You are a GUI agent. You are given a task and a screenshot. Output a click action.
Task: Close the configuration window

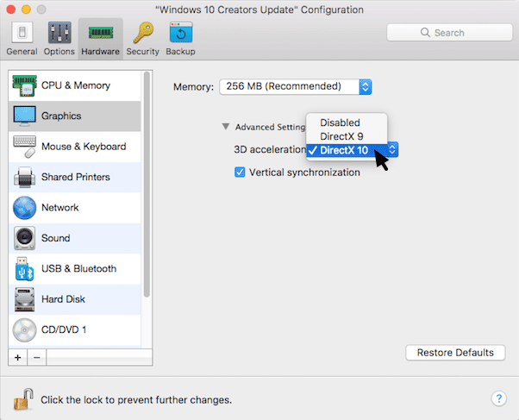11,9
